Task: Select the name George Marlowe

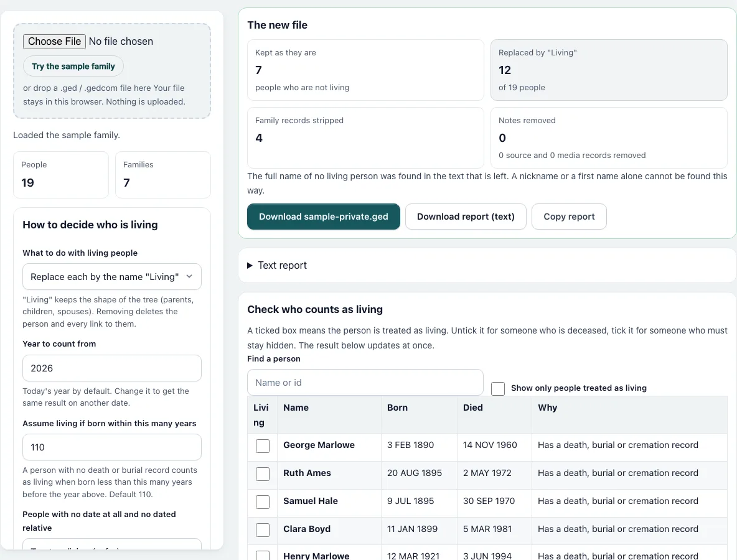Action: click(319, 445)
